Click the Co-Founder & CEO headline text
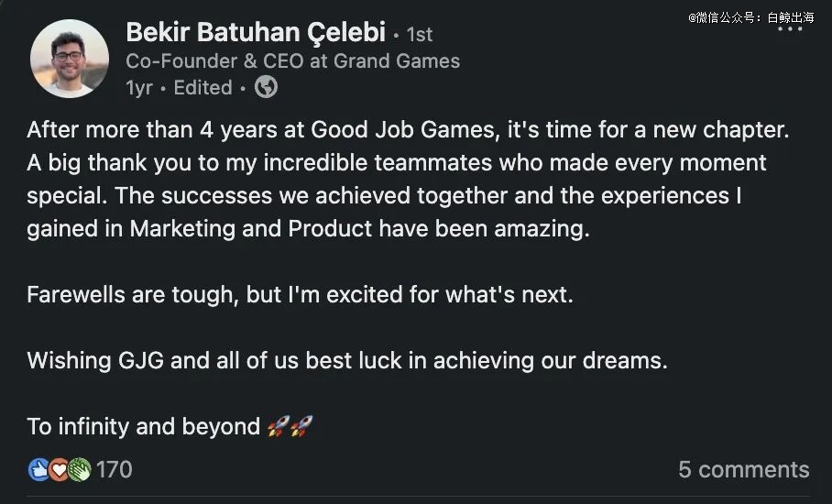This screenshot has width=832, height=504. 292,61
